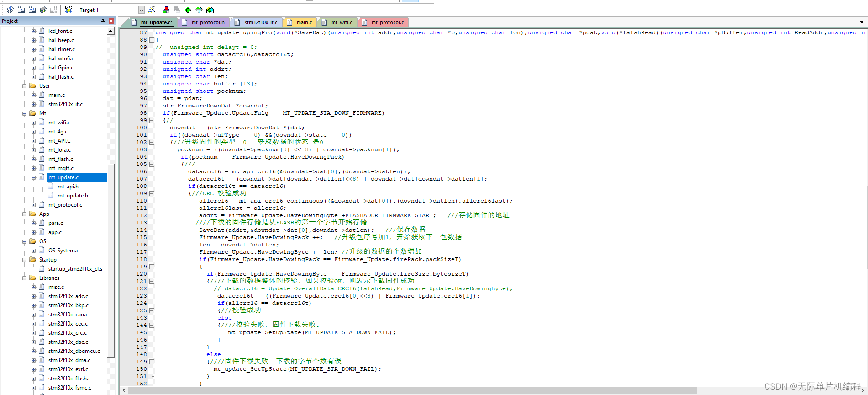Select startup_stm32f10x_cl.s in the tree
The image size is (868, 395).
tap(75, 269)
